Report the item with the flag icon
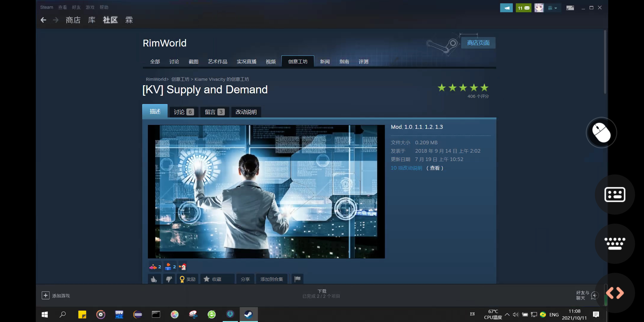The width and height of the screenshot is (644, 322). click(x=298, y=279)
